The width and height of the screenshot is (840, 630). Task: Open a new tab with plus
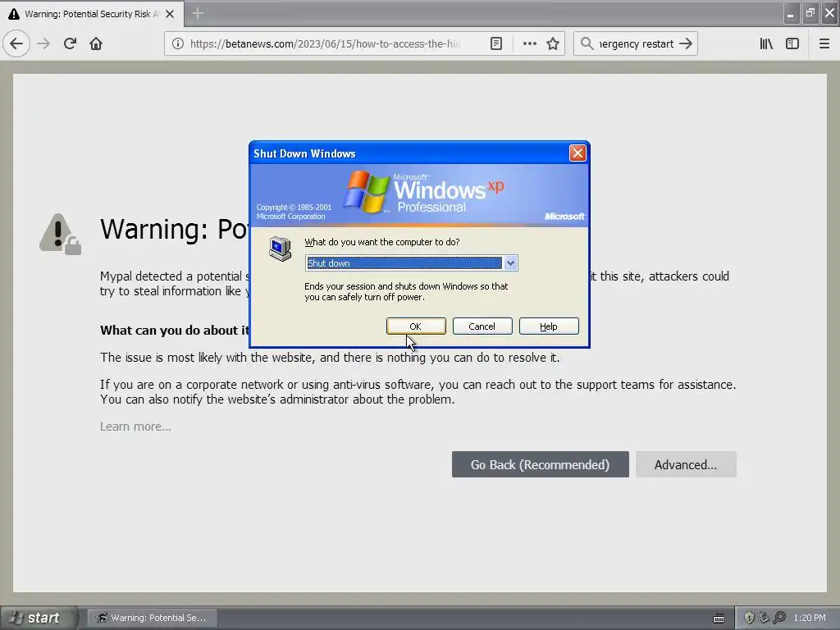(198, 13)
